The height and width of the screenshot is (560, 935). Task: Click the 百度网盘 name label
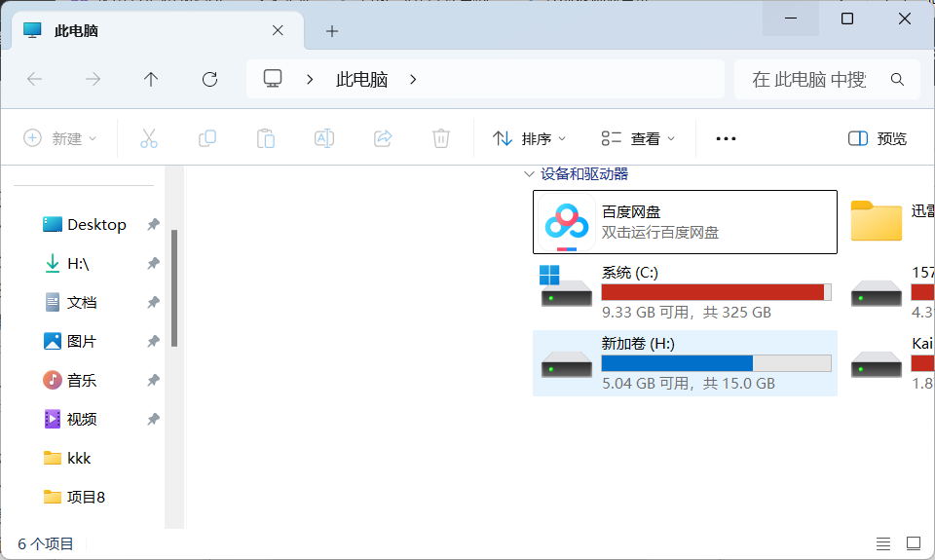tap(631, 211)
